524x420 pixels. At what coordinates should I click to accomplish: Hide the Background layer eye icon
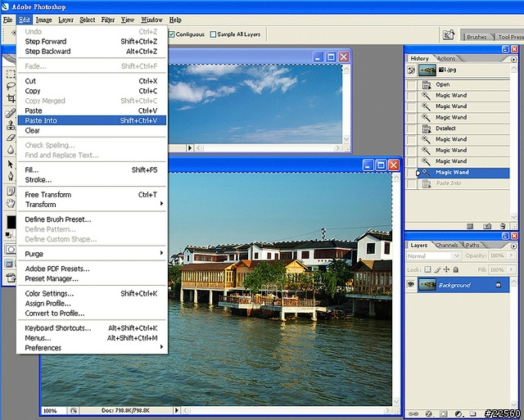pyautogui.click(x=411, y=285)
